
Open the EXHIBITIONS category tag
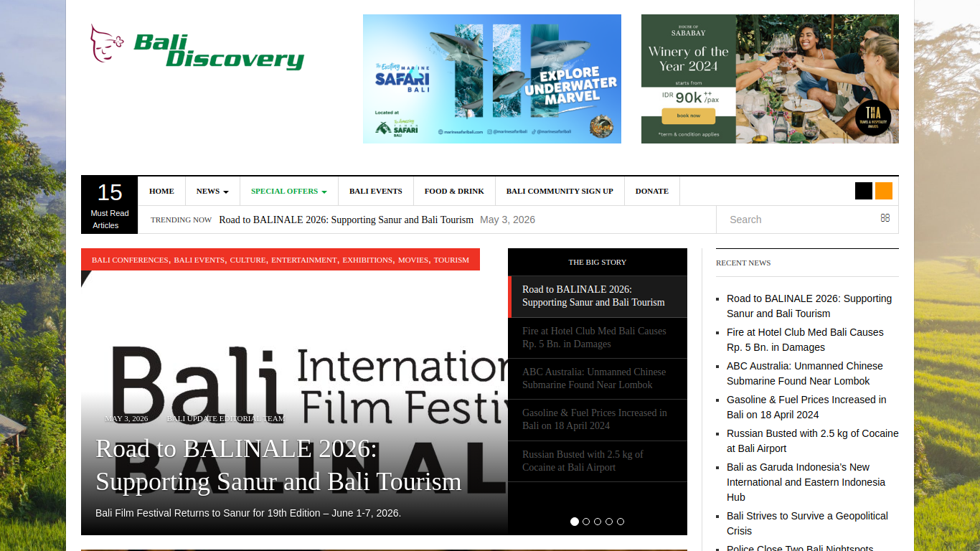click(x=367, y=260)
